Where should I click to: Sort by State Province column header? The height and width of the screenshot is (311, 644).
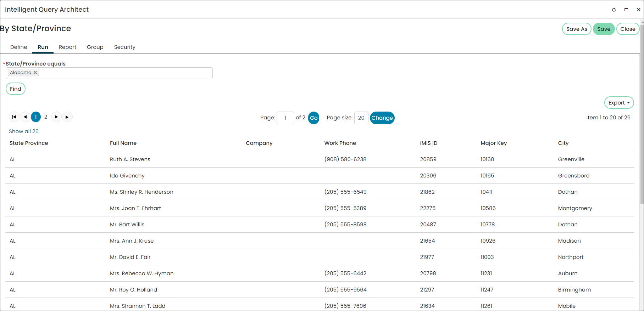pyautogui.click(x=29, y=143)
